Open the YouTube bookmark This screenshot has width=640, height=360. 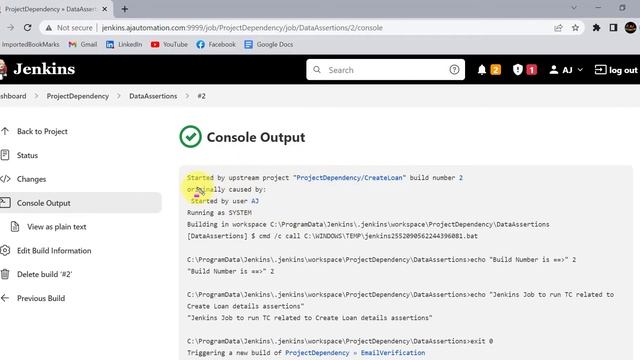(x=169, y=44)
